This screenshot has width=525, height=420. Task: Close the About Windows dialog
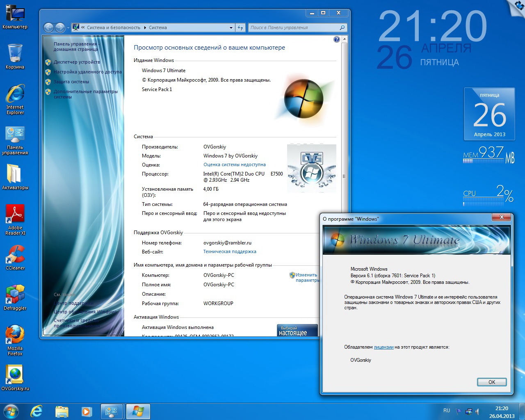click(x=502, y=217)
